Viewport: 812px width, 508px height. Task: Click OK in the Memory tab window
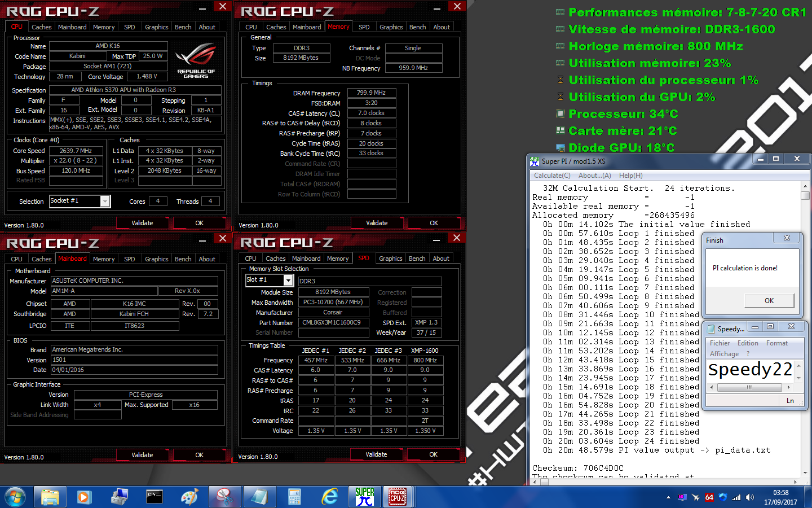[434, 223]
